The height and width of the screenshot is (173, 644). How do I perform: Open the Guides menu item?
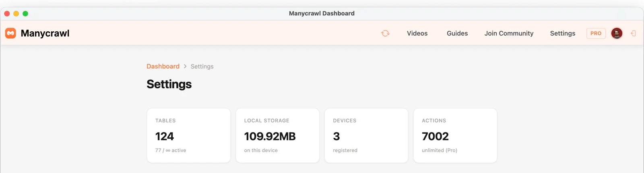(x=457, y=33)
